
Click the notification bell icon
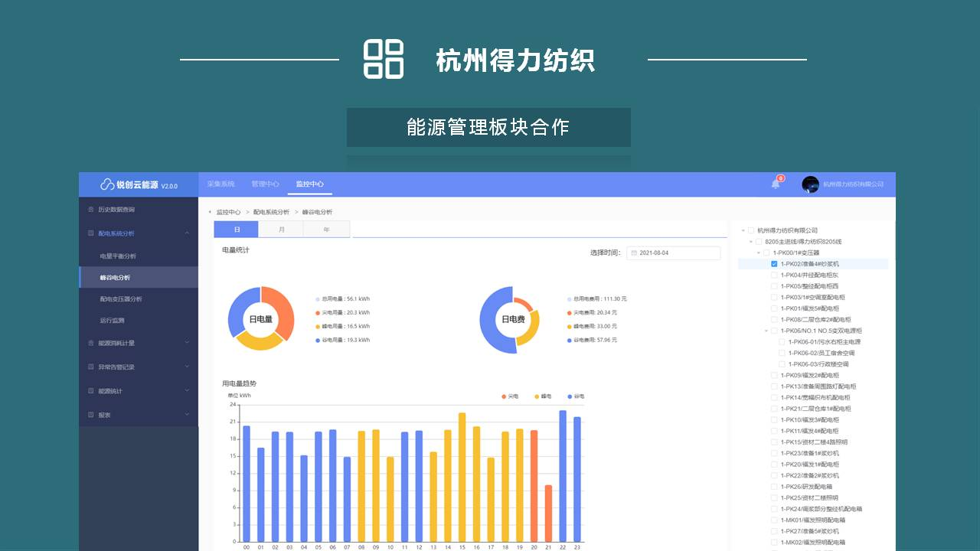coord(775,184)
